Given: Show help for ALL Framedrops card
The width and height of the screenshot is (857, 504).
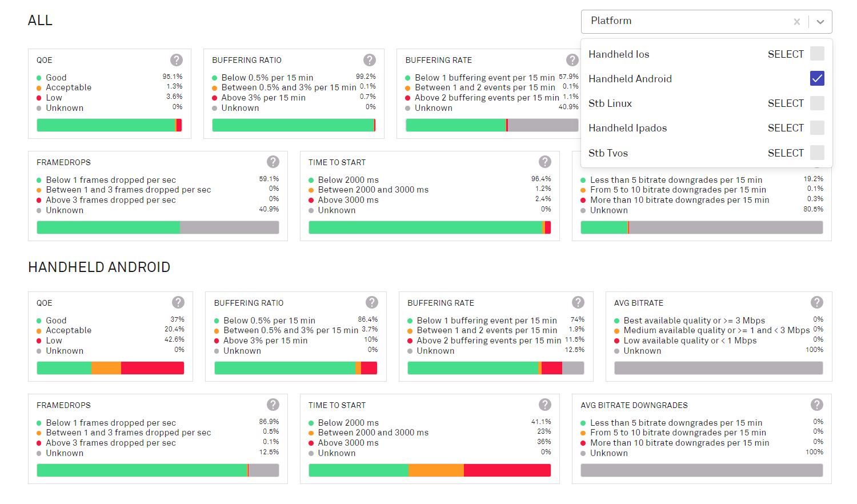Looking at the screenshot, I should [273, 162].
